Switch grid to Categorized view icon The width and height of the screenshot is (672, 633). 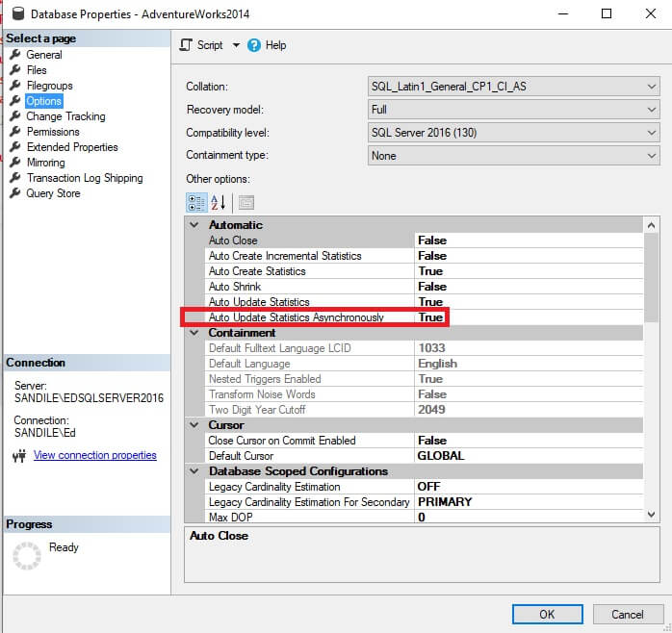(196, 203)
